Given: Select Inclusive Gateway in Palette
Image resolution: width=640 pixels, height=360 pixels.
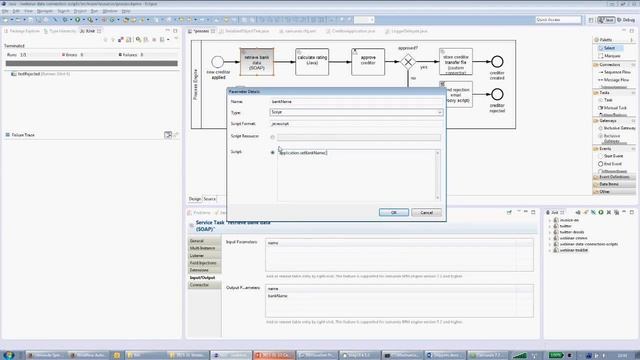Looking at the screenshot, I should point(617,128).
